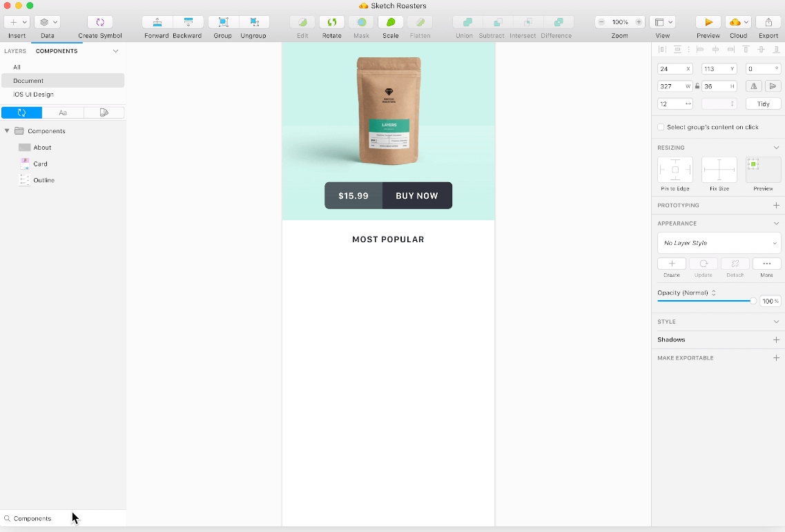Toggle the width-height lock in the inspector
785x532 pixels.
click(697, 86)
